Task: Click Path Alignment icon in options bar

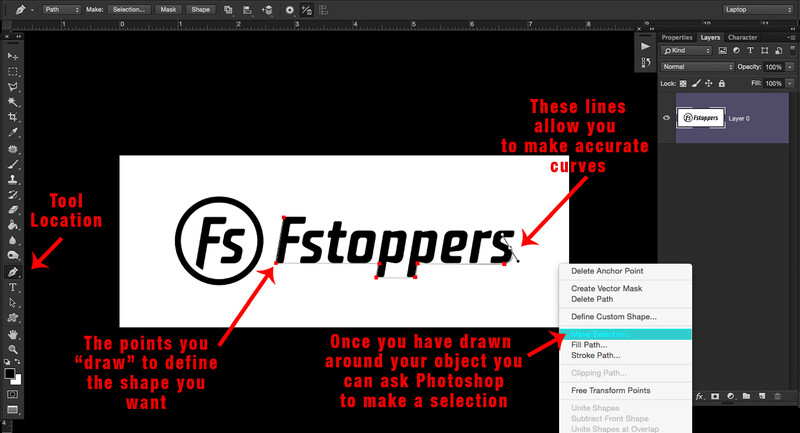Action: (247, 10)
